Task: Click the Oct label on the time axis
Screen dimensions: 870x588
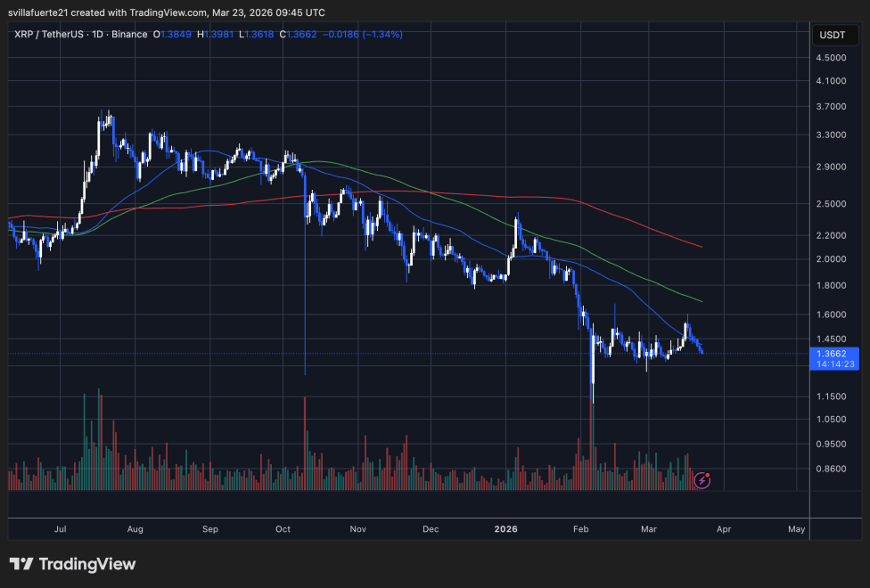Action: (x=283, y=528)
